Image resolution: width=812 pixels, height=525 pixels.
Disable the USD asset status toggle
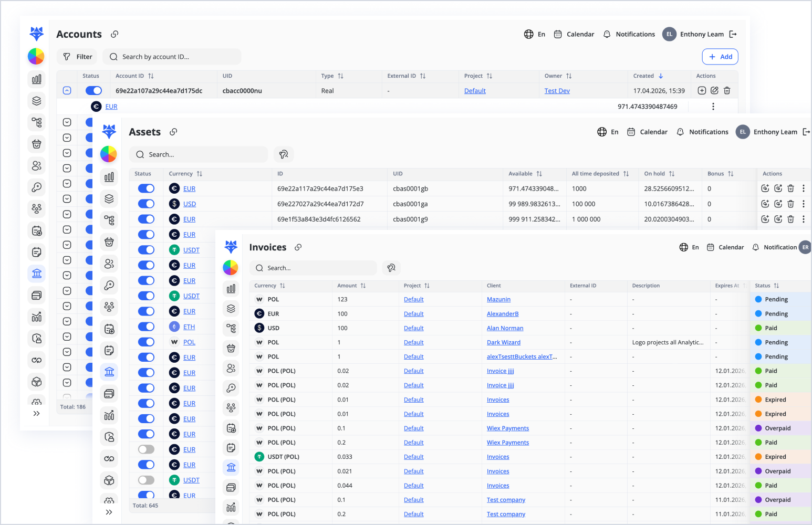[146, 204]
